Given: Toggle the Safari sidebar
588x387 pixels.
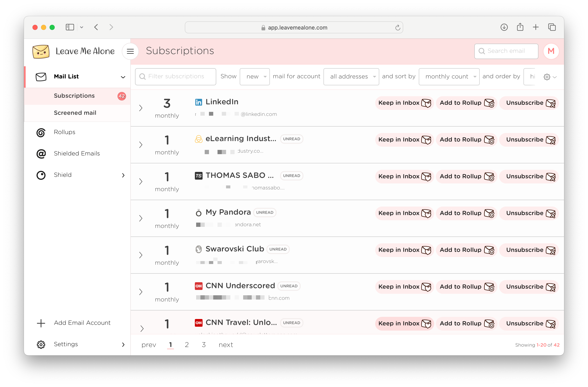Looking at the screenshot, I should point(70,27).
